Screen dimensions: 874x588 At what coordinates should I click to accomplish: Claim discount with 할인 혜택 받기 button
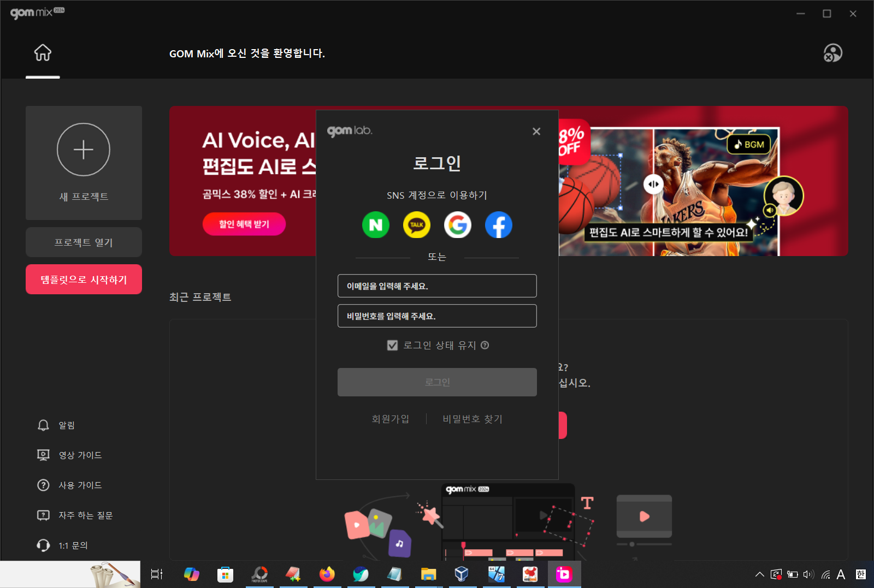pyautogui.click(x=244, y=224)
